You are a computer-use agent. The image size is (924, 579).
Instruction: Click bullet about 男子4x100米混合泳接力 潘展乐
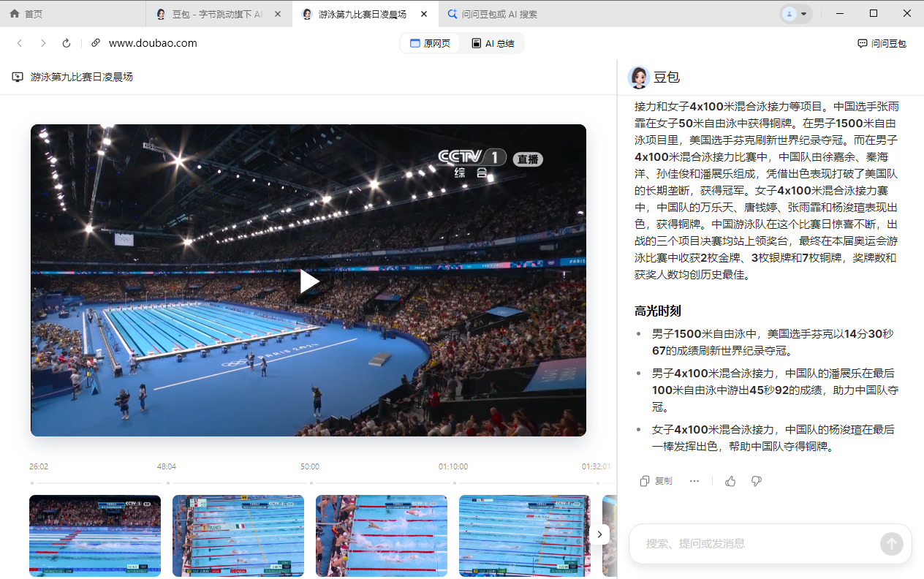[775, 390]
